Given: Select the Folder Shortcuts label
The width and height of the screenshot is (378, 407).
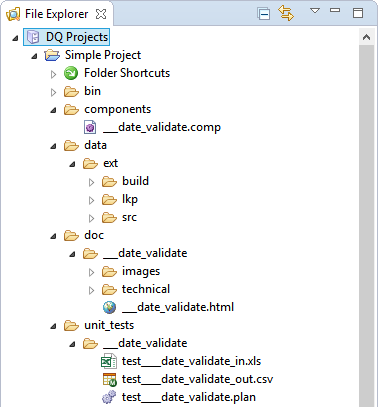Looking at the screenshot, I should [127, 73].
